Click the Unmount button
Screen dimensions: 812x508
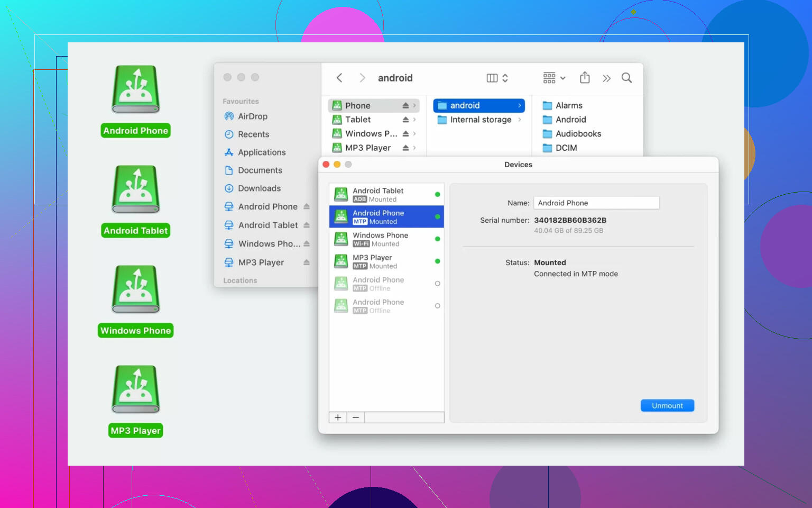[x=667, y=406]
